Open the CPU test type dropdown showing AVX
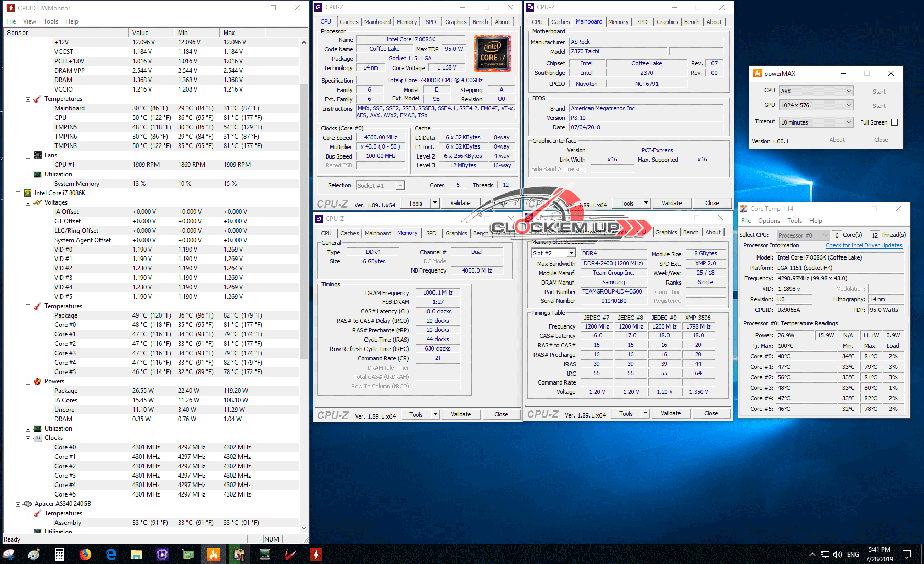 [816, 91]
